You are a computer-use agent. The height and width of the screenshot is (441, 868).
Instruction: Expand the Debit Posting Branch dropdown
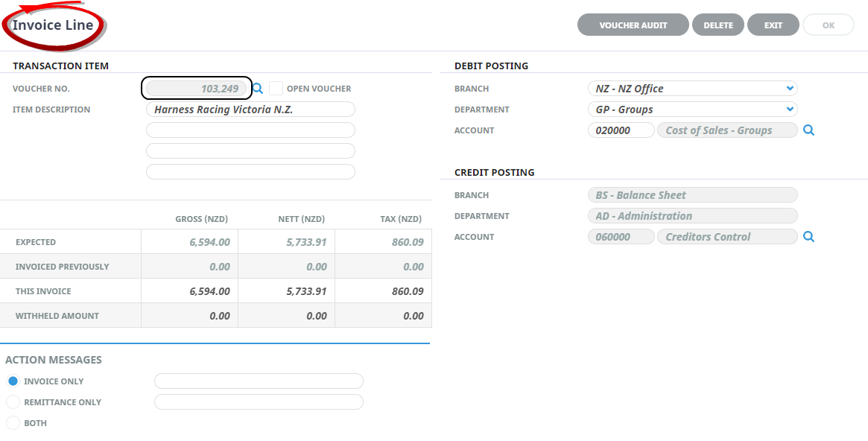(x=790, y=89)
